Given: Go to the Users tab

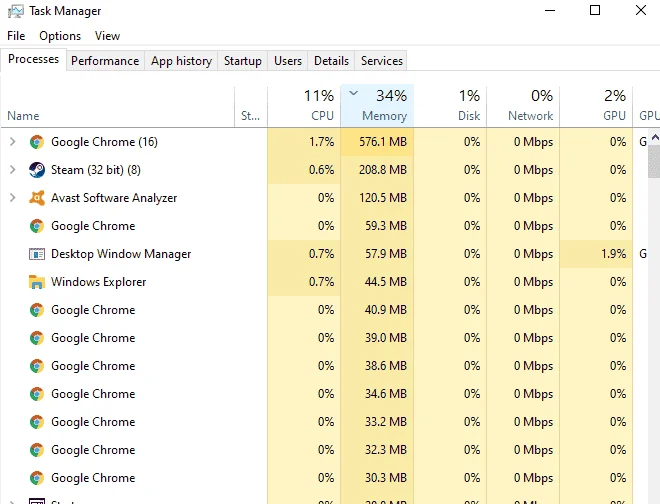Looking at the screenshot, I should point(288,61).
